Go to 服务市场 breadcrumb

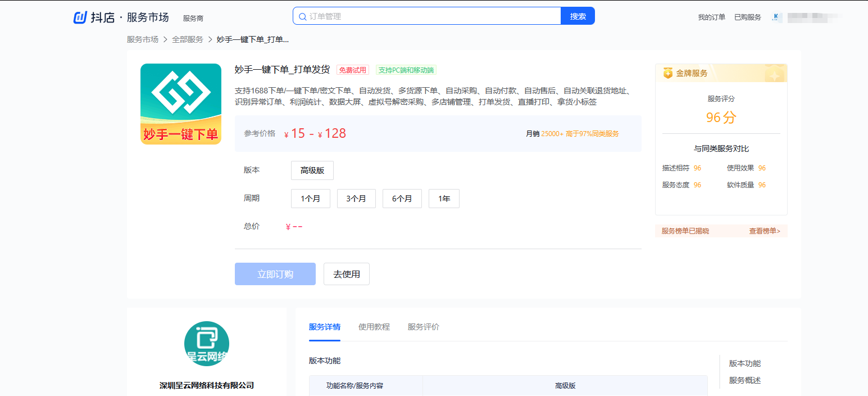click(143, 39)
